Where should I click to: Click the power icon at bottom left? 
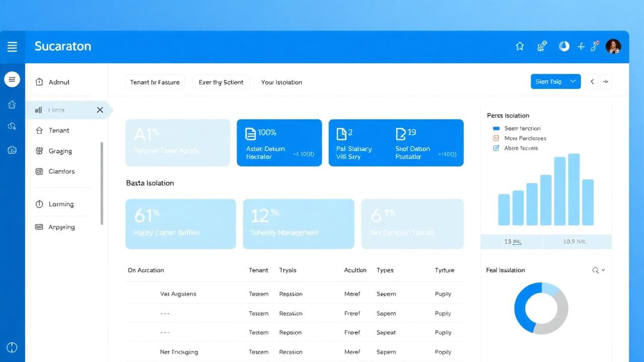[x=12, y=347]
